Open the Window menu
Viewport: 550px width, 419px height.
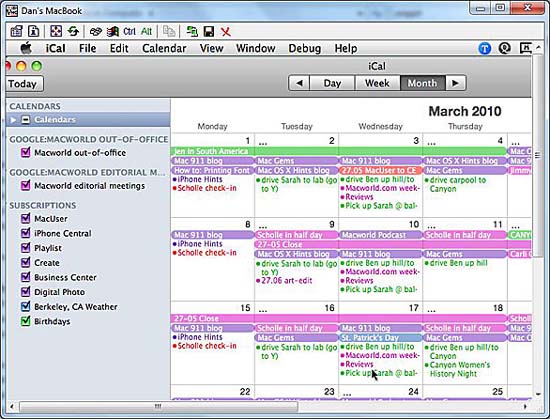tap(255, 48)
